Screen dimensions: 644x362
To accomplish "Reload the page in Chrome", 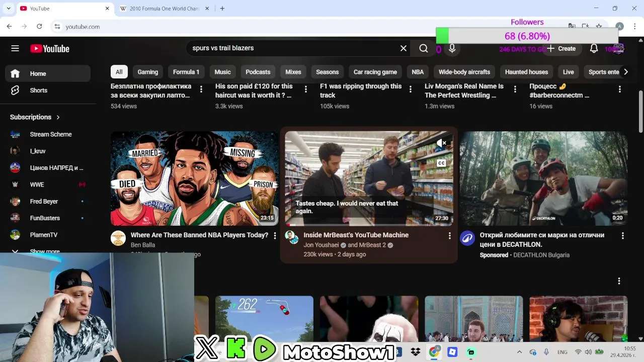I will coord(39,26).
